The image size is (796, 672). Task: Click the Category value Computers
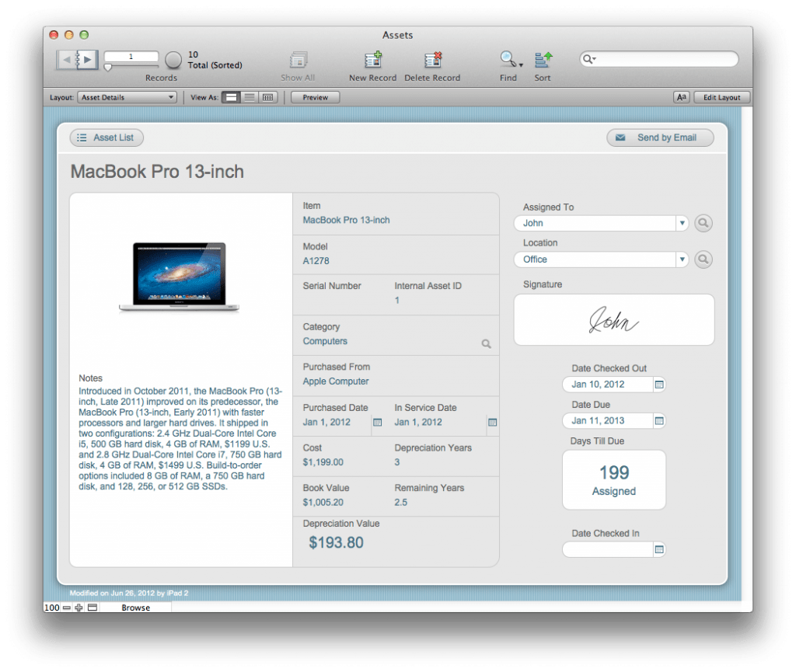(325, 341)
